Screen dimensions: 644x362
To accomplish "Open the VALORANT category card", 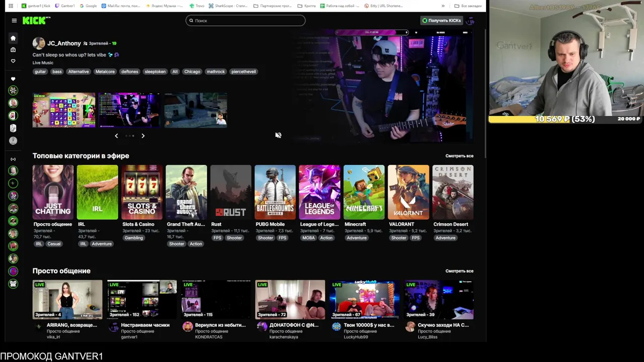I will click(409, 192).
